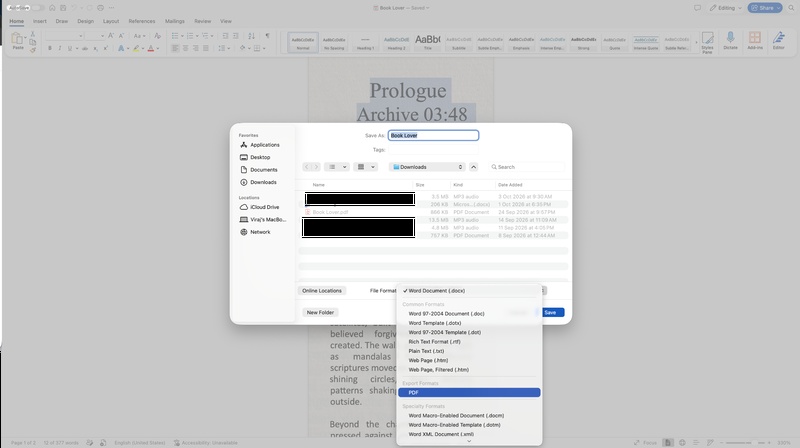
Task: Toggle the AutoSave switch
Action: (37, 8)
